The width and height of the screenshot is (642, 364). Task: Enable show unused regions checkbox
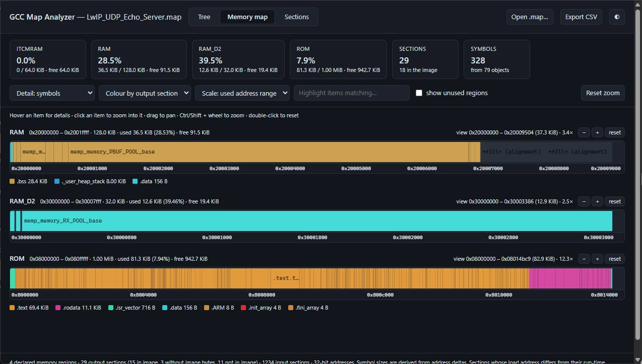coord(419,93)
